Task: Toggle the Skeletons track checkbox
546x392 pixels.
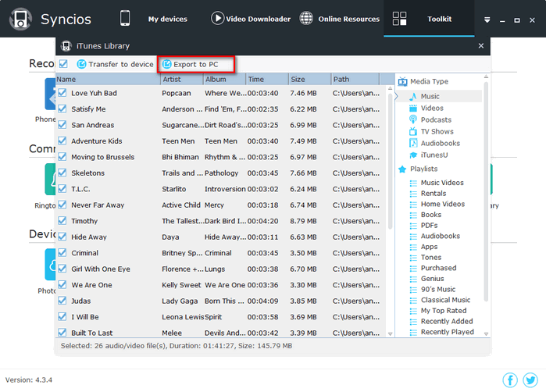Action: pyautogui.click(x=62, y=173)
